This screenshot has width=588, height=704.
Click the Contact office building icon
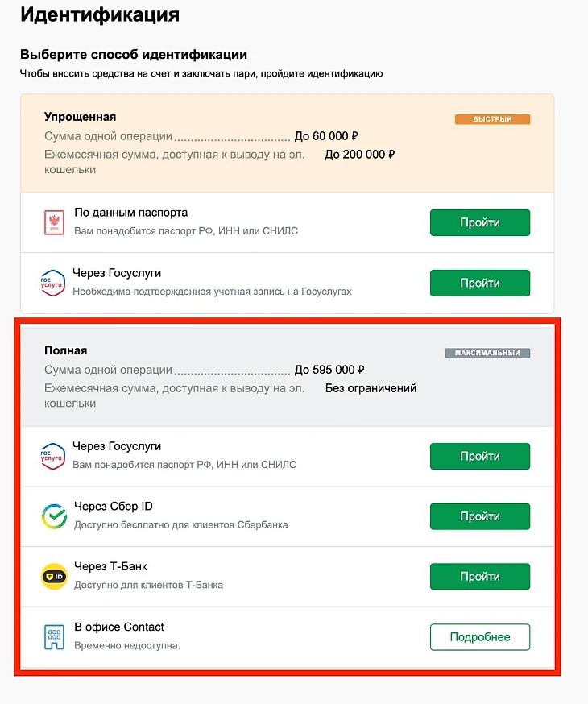54,637
